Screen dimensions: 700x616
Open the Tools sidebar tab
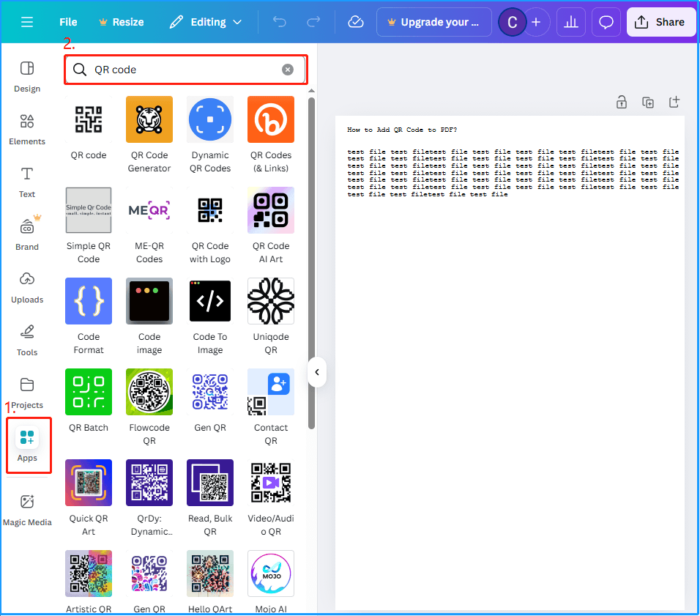[27, 341]
